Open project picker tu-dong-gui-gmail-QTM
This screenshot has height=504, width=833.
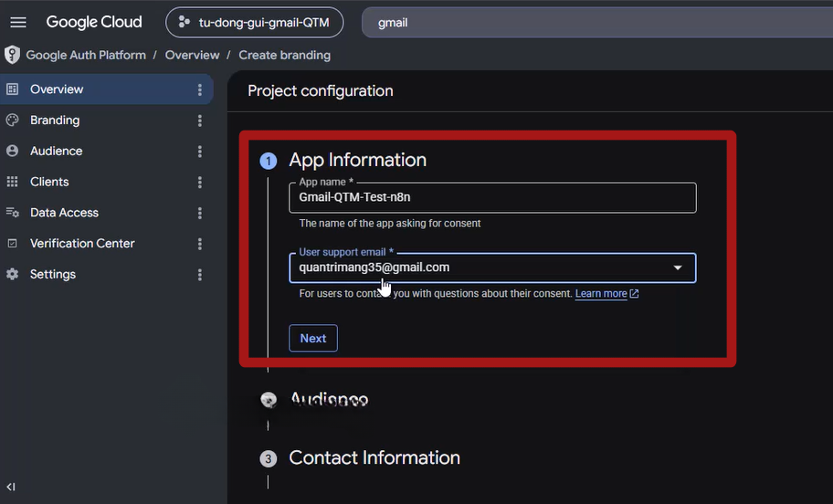pos(255,22)
